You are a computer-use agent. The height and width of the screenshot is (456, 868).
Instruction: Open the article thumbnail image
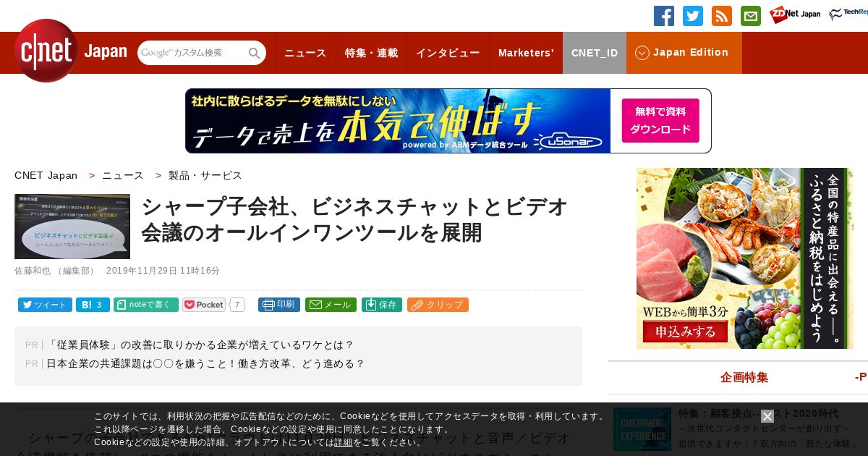coord(72,227)
